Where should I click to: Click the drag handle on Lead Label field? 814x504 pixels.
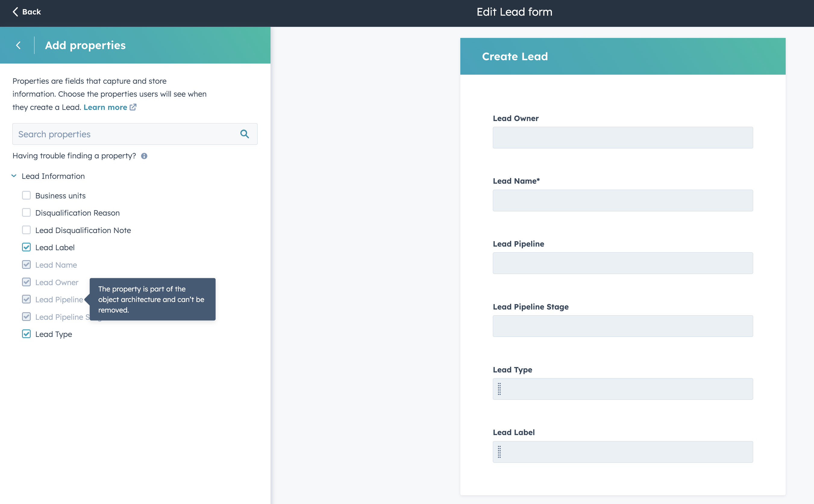[499, 452]
